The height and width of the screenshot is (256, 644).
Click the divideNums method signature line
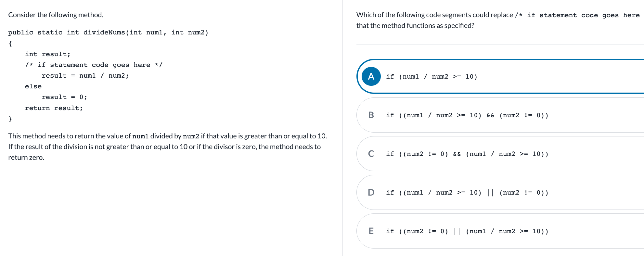click(108, 32)
